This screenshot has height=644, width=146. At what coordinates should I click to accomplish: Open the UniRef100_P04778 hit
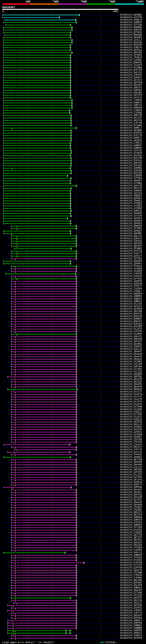(x=131, y=251)
